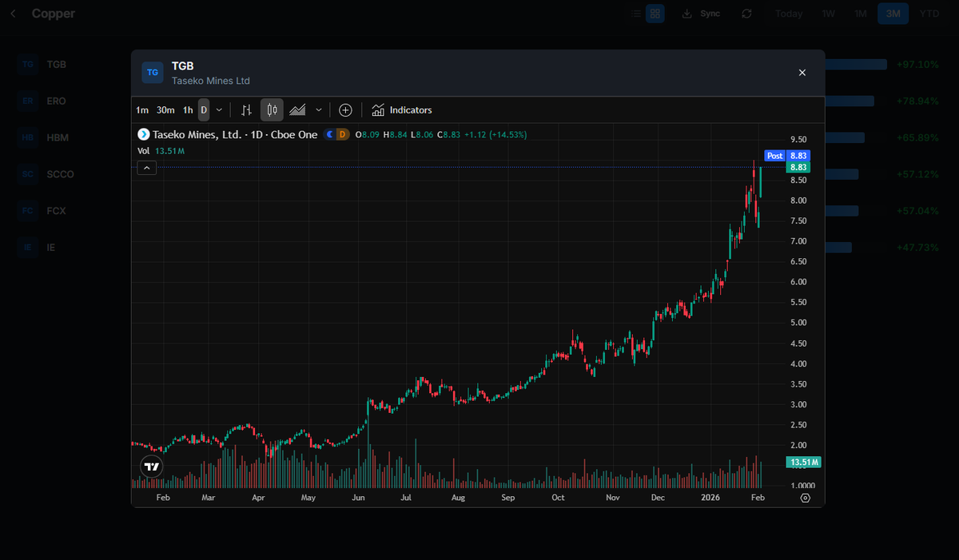Click the Vol 13.51M legend text
The image size is (959, 560).
[x=161, y=151]
